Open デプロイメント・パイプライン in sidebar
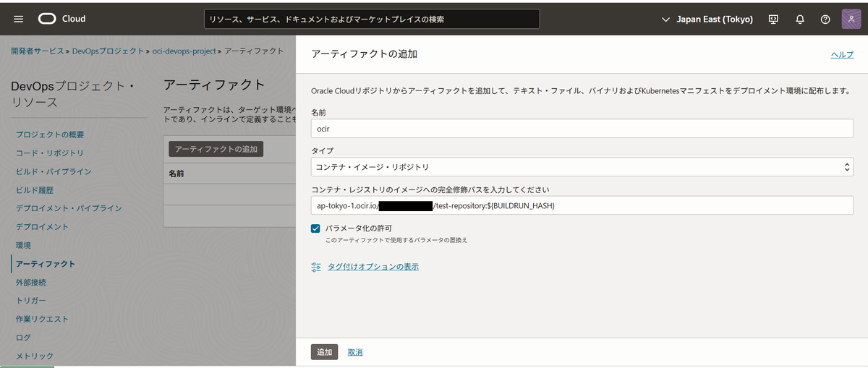The width and height of the screenshot is (868, 368). pos(69,208)
